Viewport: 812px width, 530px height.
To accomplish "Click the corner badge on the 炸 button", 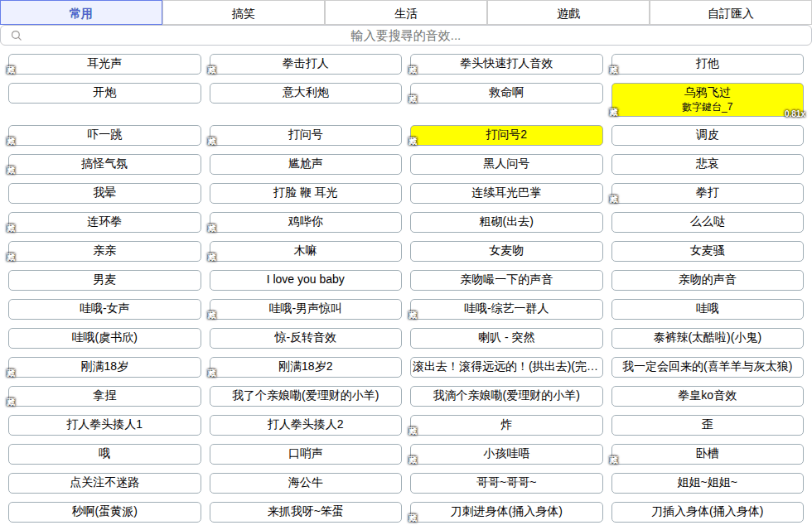I will 413,431.
